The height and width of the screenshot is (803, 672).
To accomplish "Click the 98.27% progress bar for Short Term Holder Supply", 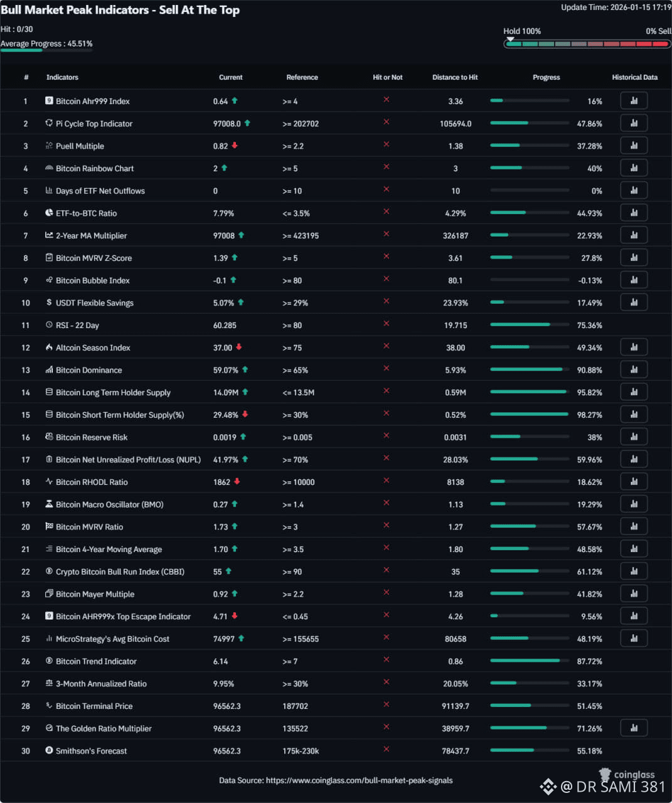I will click(x=530, y=414).
